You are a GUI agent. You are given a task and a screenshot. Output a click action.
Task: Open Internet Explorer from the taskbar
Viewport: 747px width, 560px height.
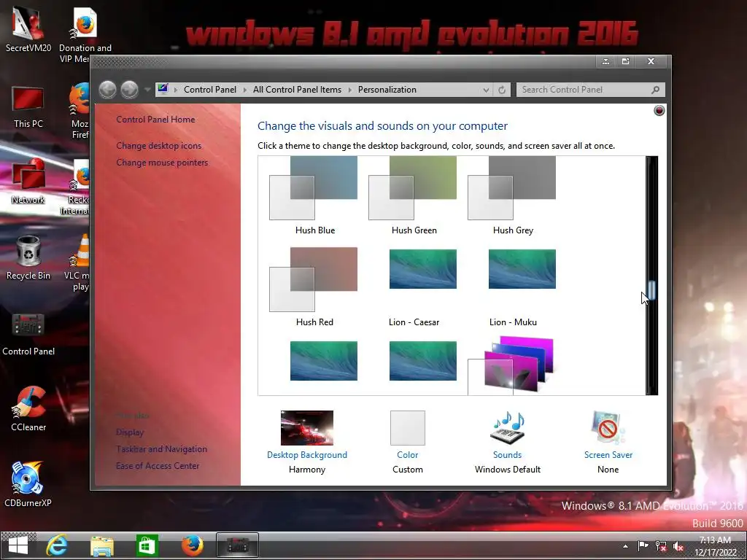(57, 545)
